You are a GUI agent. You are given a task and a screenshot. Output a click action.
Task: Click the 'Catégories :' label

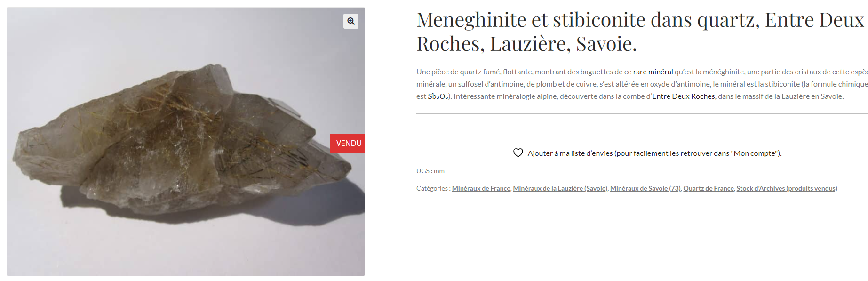tap(433, 188)
